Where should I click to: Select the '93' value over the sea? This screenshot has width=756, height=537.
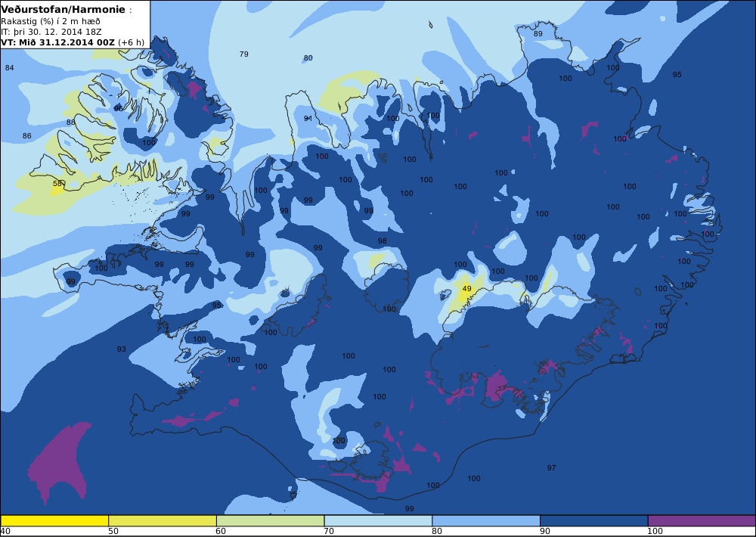[x=122, y=349]
